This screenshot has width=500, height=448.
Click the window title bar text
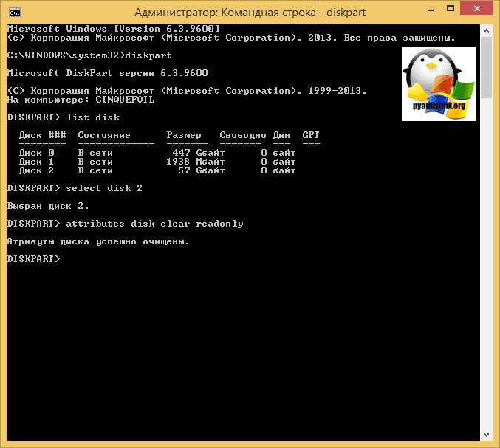[250, 13]
